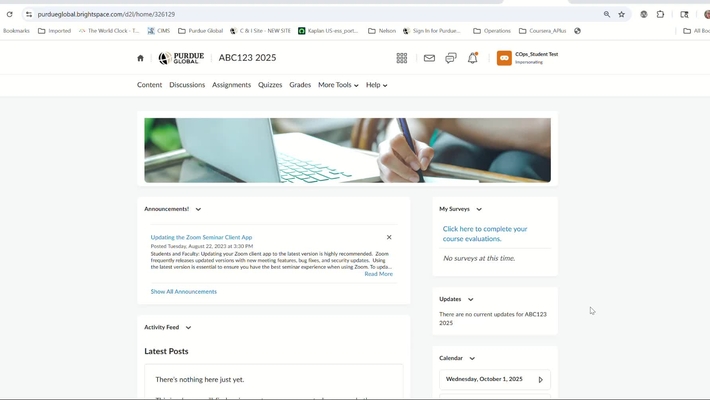The image size is (710, 400).
Task: Go to the Grades page
Action: pyautogui.click(x=300, y=85)
